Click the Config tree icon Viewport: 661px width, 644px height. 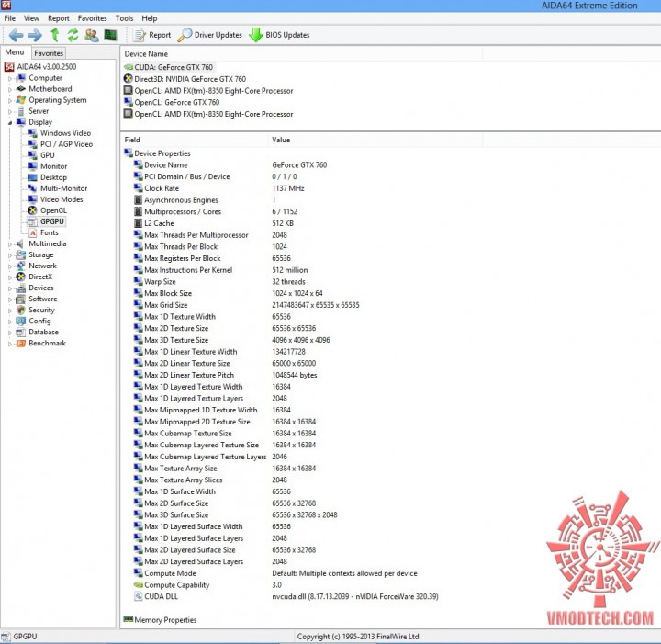coord(20,321)
